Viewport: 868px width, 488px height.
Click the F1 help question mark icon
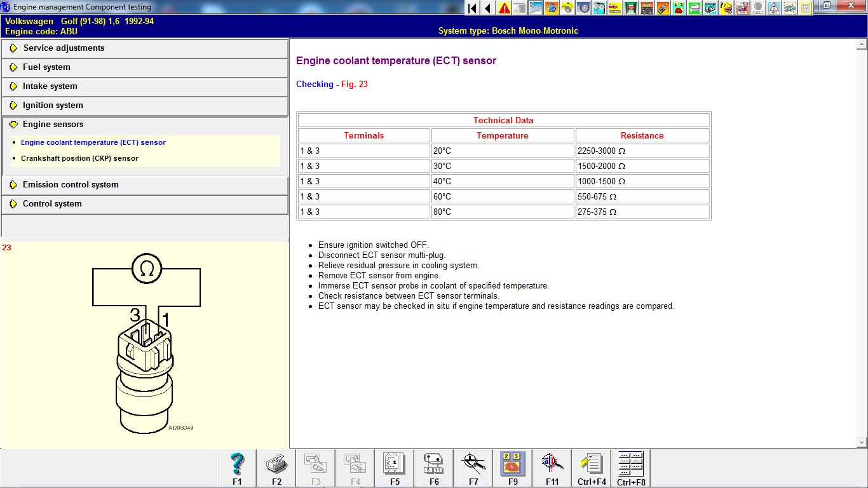point(237,468)
